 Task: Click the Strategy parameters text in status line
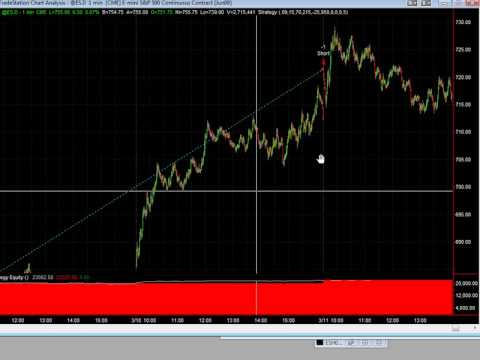tap(303, 12)
